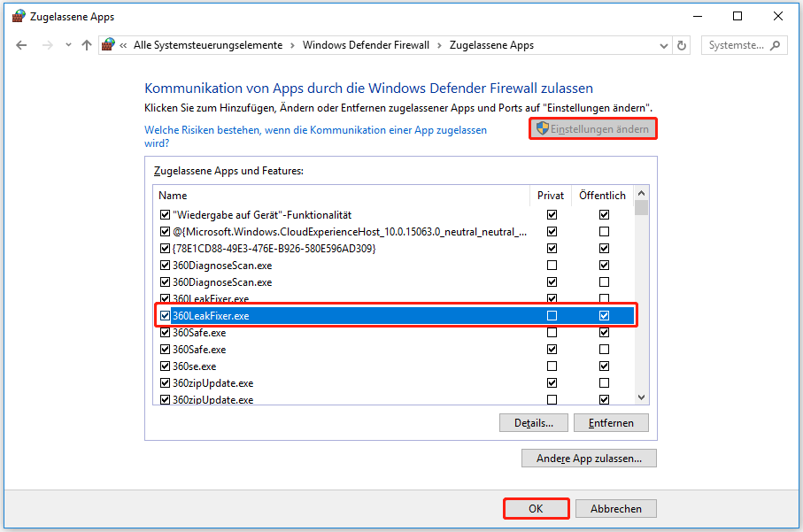Refresh the address bar view
This screenshot has width=803, height=532.
coord(682,45)
